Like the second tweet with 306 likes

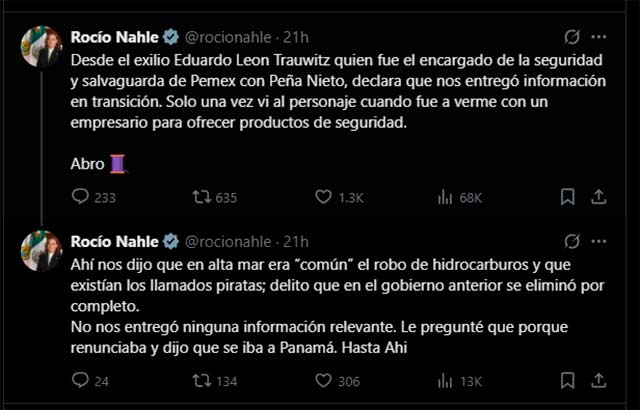coord(323,380)
